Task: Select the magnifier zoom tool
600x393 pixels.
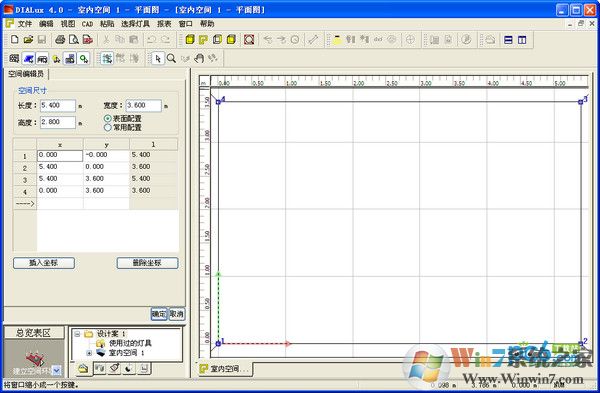Action: tap(171, 59)
